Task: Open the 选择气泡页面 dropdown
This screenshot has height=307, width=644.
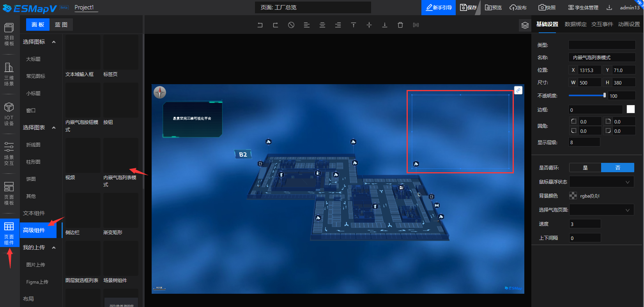Action: point(602,210)
